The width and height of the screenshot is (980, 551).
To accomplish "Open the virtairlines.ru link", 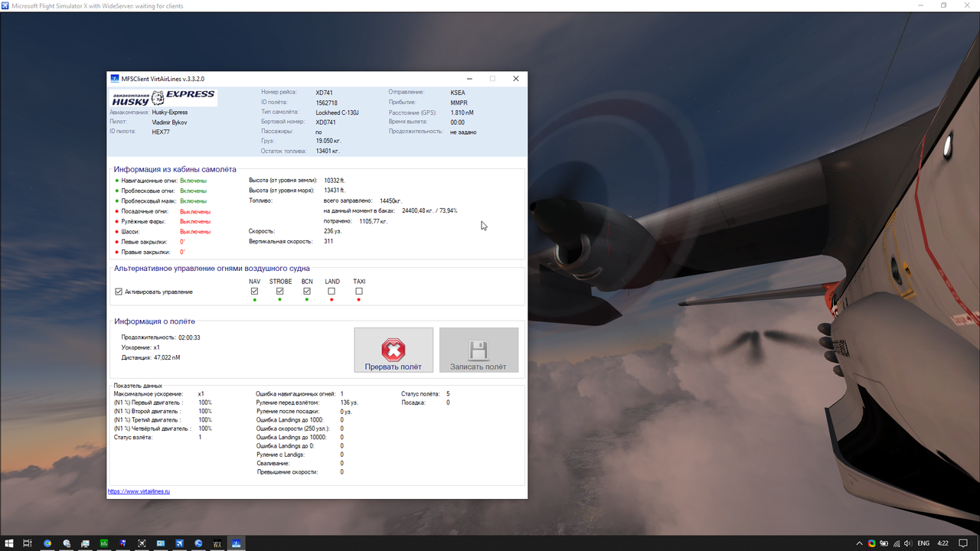I will (139, 491).
